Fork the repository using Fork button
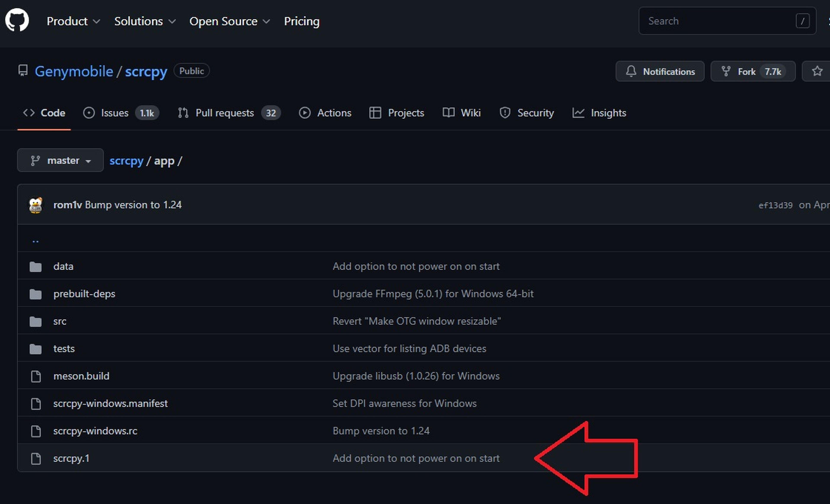This screenshot has width=830, height=504. pyautogui.click(x=753, y=71)
